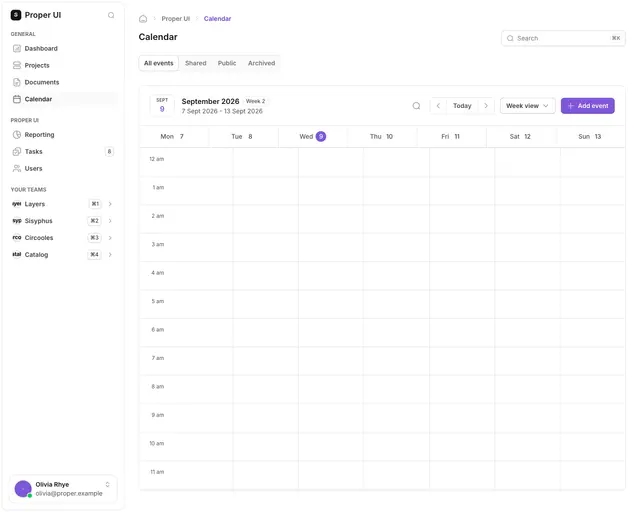Image resolution: width=640 pixels, height=512 pixels.
Task: Select the Sat 12 column header
Action: click(x=520, y=137)
